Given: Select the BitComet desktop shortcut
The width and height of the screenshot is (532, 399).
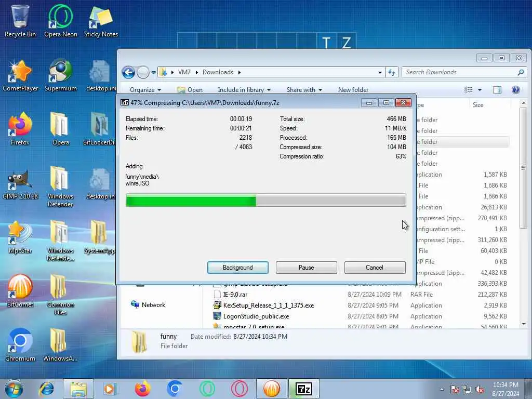Looking at the screenshot, I should pyautogui.click(x=20, y=291).
